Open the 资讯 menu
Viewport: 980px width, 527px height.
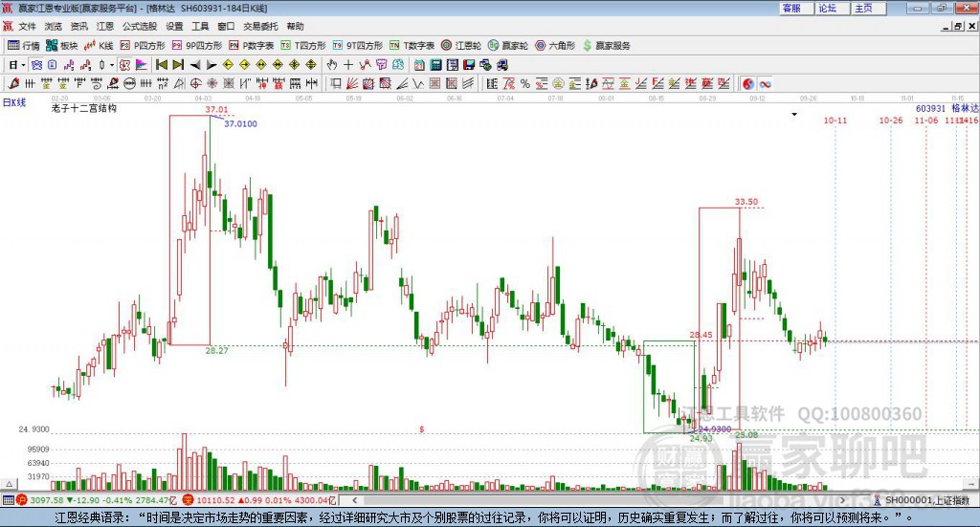[78, 26]
